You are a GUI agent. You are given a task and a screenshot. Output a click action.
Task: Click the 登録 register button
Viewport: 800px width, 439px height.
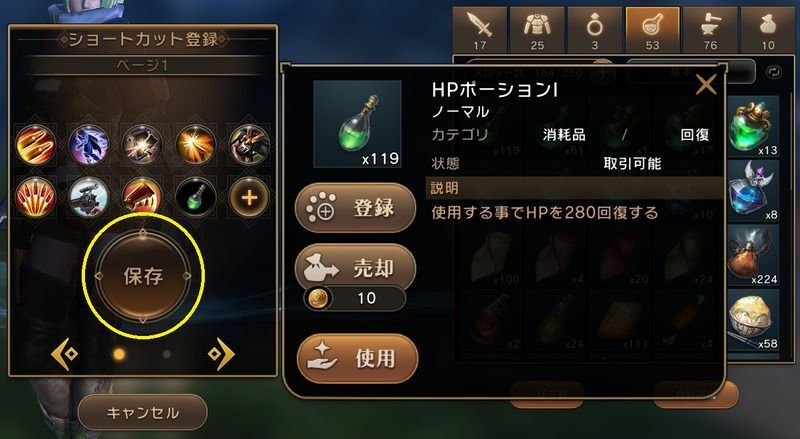pos(356,208)
